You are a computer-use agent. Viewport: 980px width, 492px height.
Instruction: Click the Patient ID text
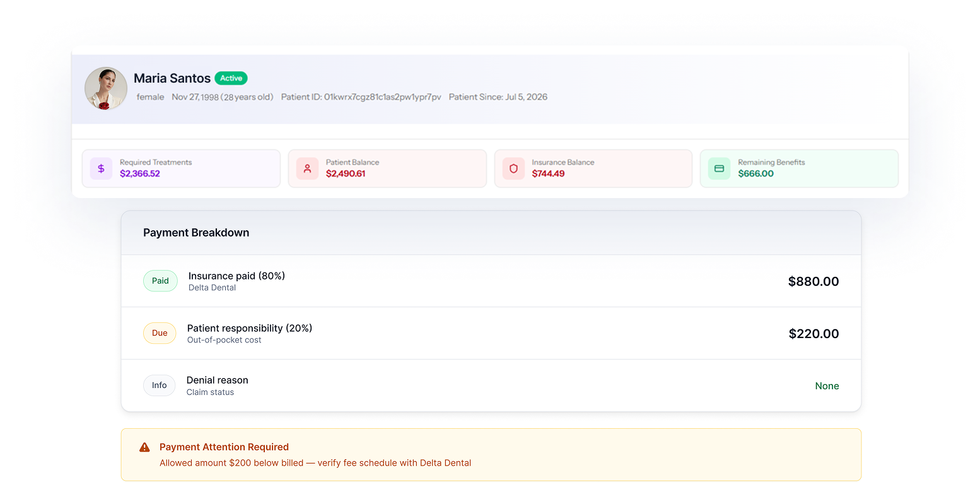click(361, 97)
